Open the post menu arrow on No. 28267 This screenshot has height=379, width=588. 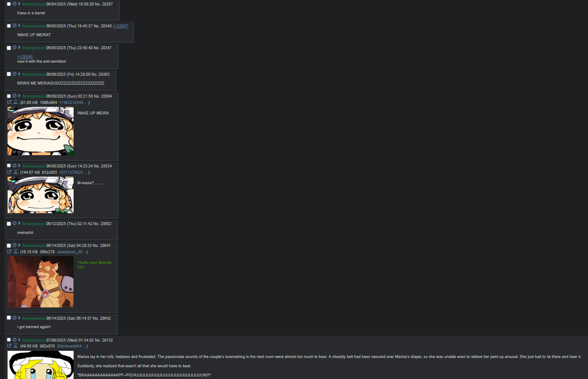pyautogui.click(x=19, y=4)
